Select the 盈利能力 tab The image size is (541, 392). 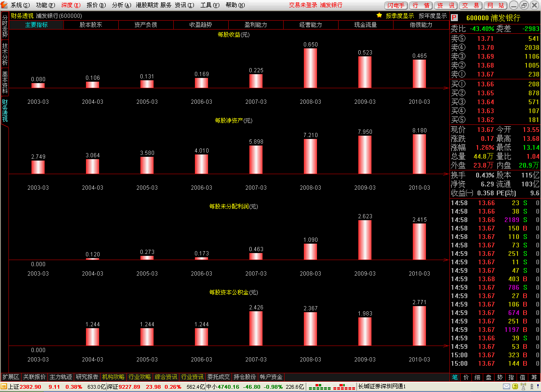pos(255,25)
